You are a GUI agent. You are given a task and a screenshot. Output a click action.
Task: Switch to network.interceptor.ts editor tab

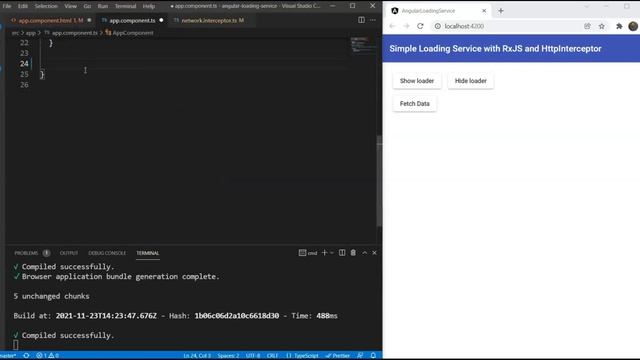(x=212, y=20)
